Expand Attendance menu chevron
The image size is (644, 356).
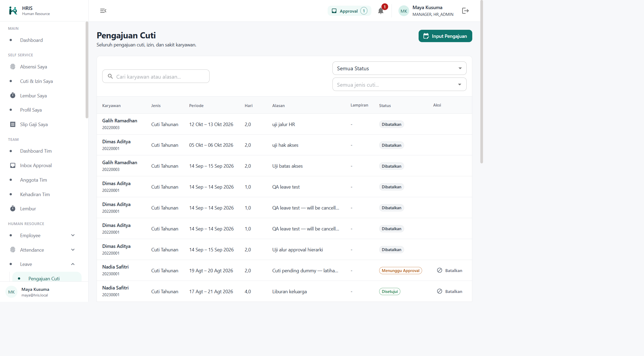[x=73, y=250]
